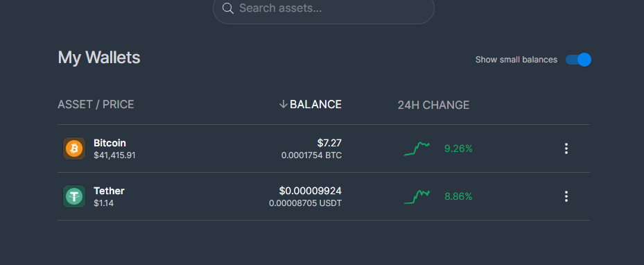644x265 pixels.
Task: Click the Bitcoin 24h sparkline chart
Action: point(417,148)
